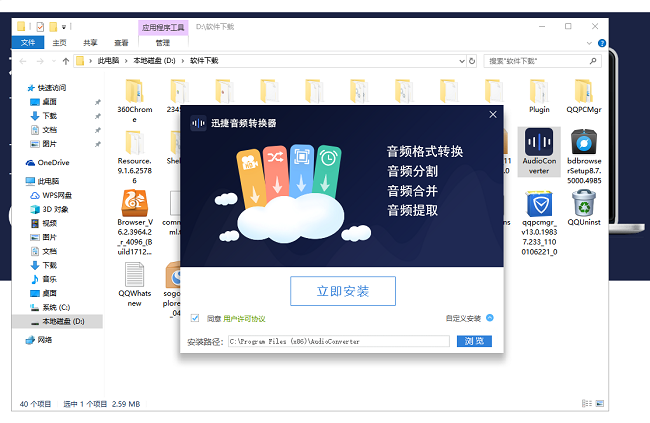Focus the 安装路径 install path field
The width and height of the screenshot is (650, 423).
(x=339, y=341)
